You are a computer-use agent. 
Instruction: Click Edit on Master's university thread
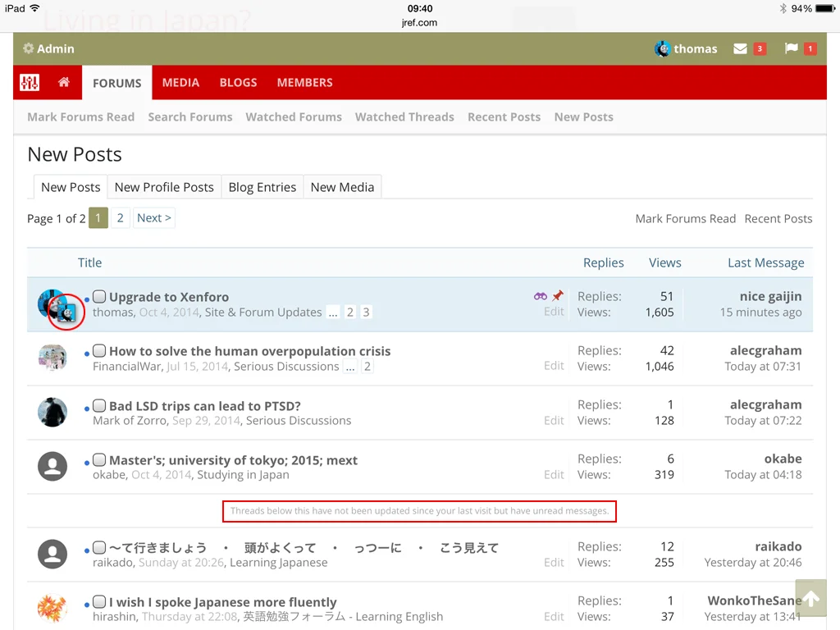click(554, 474)
